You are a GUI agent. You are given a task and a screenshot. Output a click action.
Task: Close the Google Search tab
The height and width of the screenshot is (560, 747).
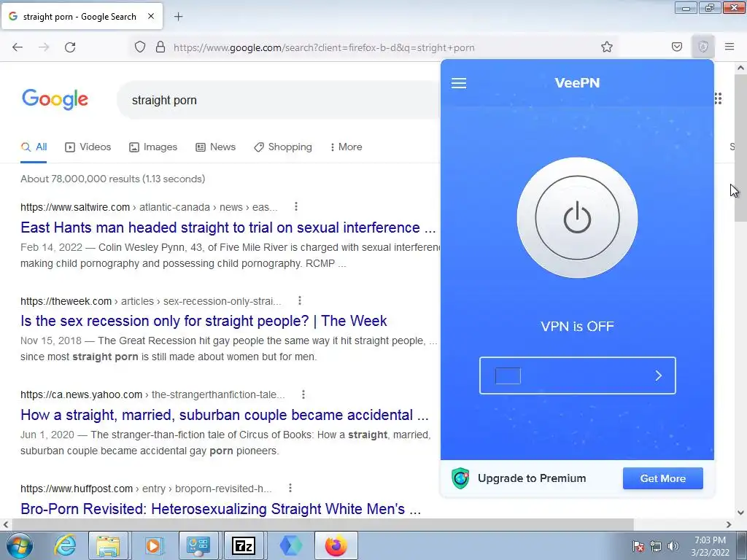(150, 16)
